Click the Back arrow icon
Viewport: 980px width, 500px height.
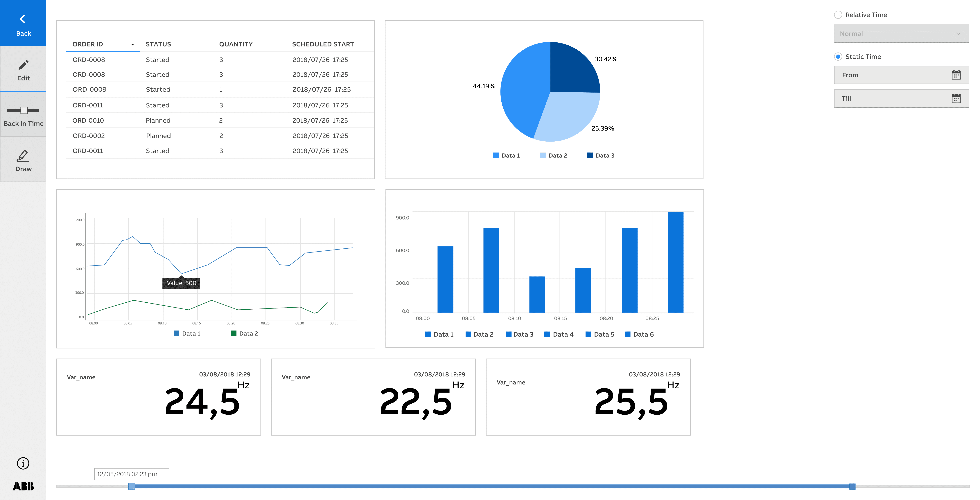23,19
